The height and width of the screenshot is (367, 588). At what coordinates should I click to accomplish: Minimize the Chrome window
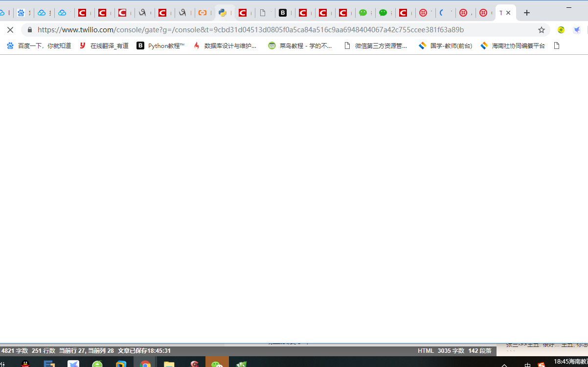[x=569, y=8]
